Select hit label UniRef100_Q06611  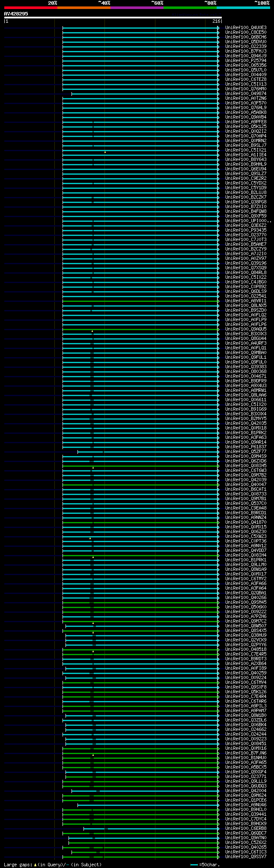tap(246, 400)
